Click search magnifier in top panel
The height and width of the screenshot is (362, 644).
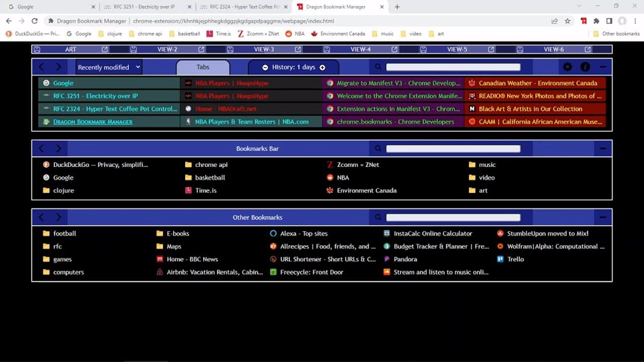(378, 67)
